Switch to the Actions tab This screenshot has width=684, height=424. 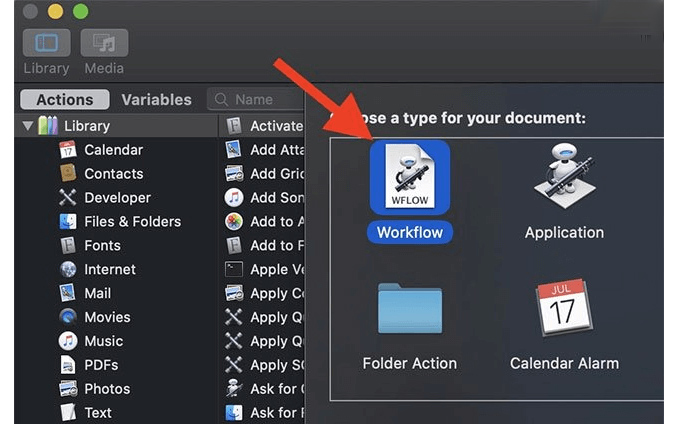click(x=65, y=99)
